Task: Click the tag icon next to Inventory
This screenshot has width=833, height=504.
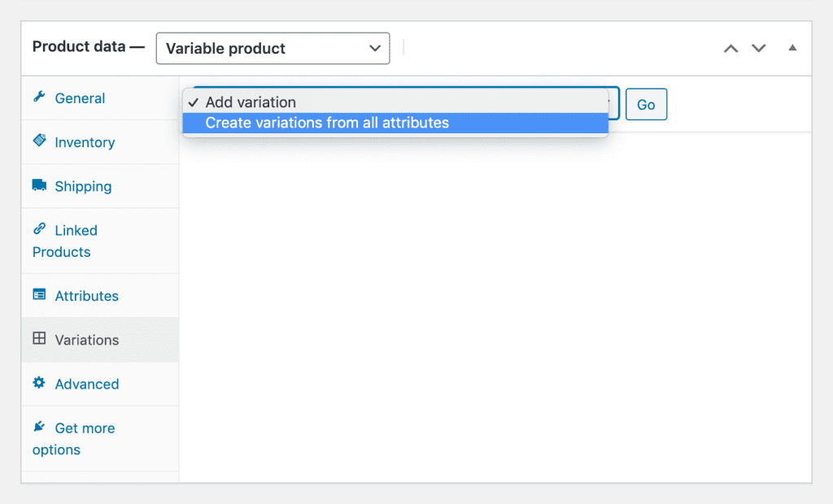Action: click(x=39, y=141)
